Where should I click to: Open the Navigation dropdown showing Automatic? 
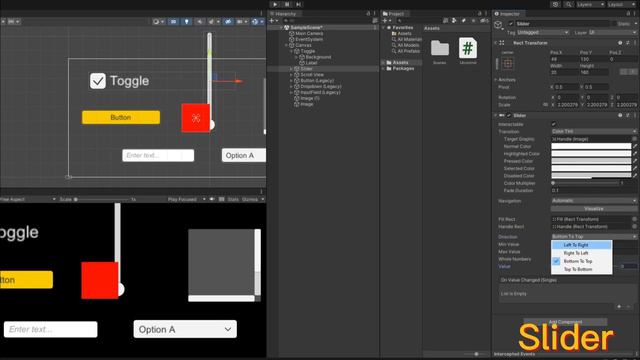pyautogui.click(x=594, y=200)
